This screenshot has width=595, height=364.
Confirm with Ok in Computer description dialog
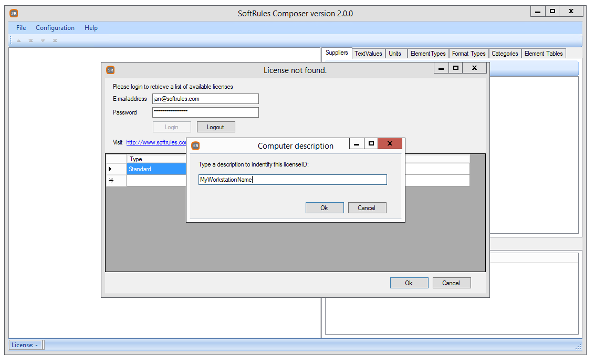(325, 207)
